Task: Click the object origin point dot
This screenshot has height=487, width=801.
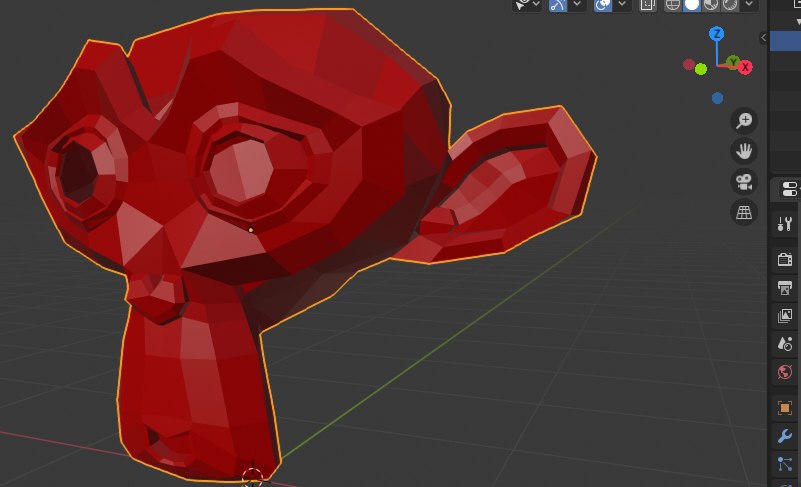Action: [x=251, y=230]
